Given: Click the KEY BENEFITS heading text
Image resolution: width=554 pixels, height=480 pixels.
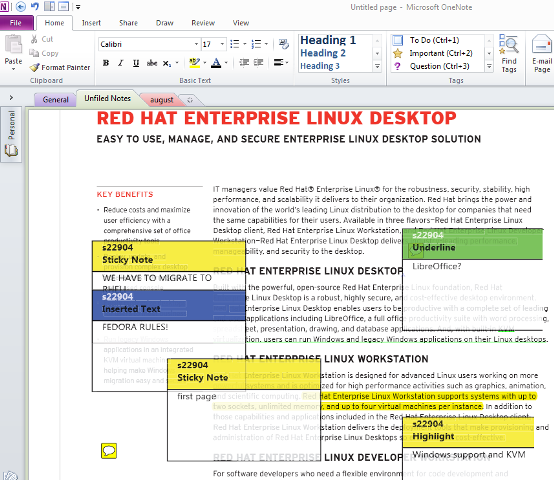Looking at the screenshot, I should [125, 194].
